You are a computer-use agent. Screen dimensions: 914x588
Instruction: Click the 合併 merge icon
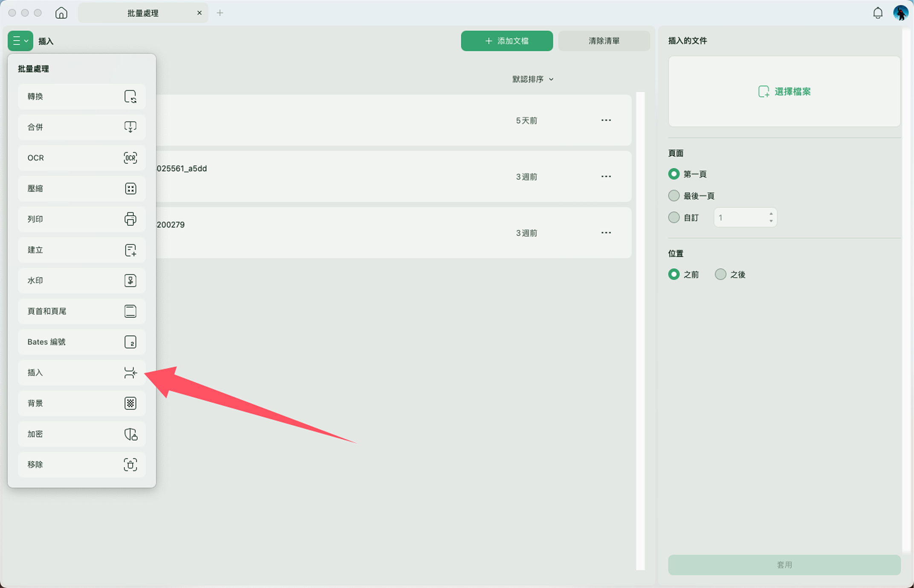pos(130,127)
